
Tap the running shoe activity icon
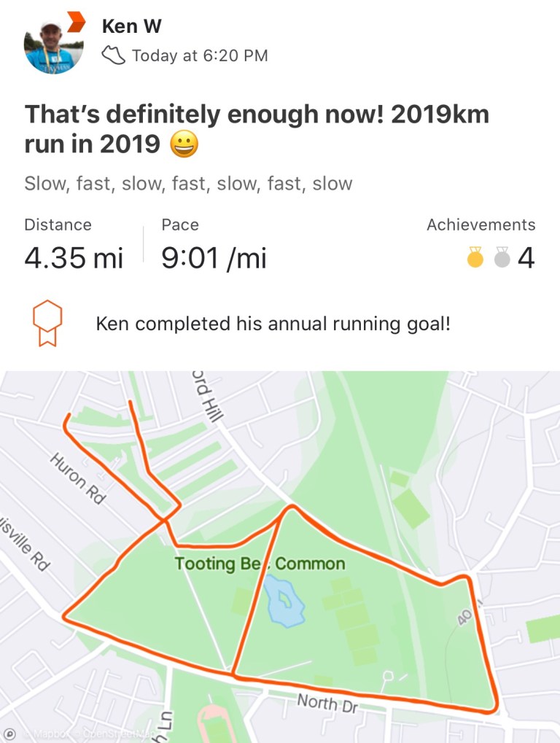pos(113,55)
